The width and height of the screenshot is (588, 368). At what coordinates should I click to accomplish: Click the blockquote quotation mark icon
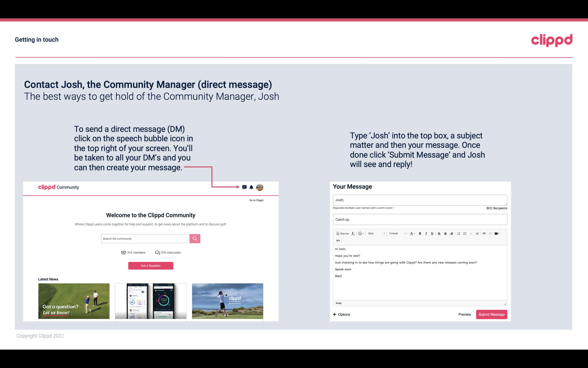(338, 240)
